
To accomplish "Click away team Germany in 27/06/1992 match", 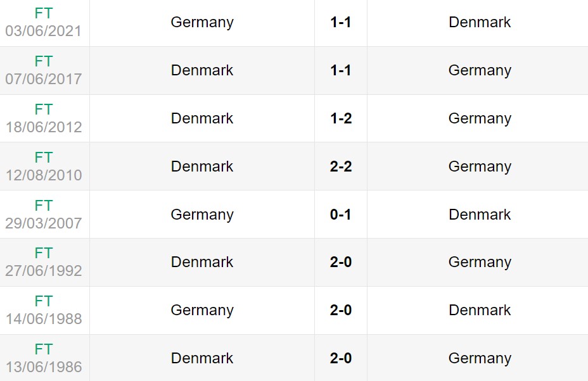I will 480,262.
